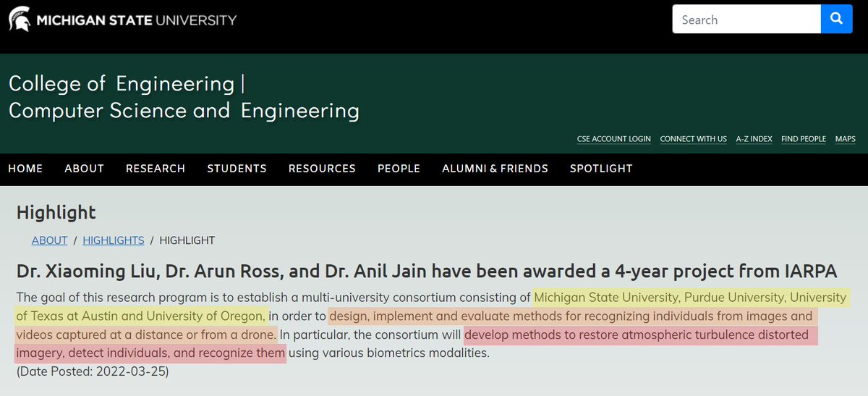The width and height of the screenshot is (868, 396).
Task: Open the MAPS link
Action: [x=845, y=139]
